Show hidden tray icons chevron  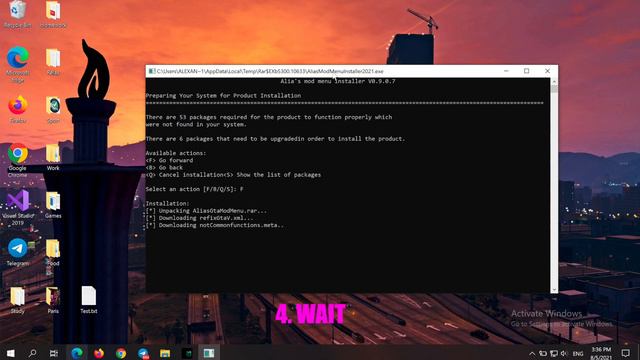coord(532,353)
